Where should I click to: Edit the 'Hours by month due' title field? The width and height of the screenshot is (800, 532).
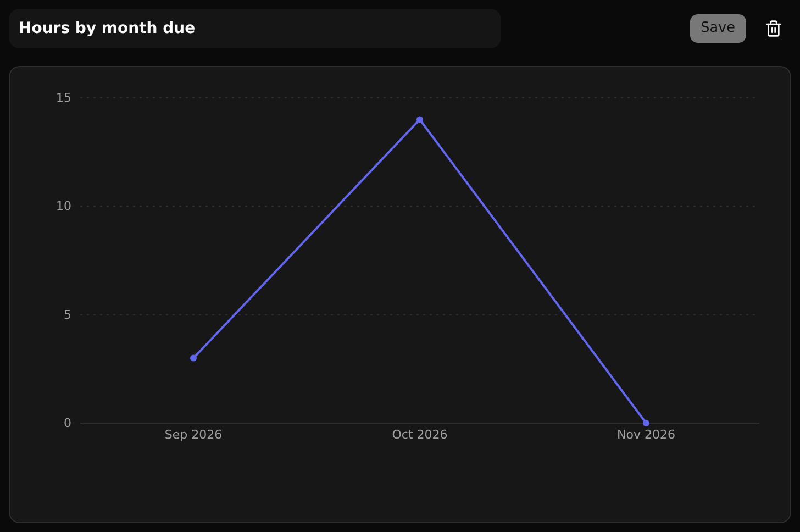pyautogui.click(x=255, y=29)
